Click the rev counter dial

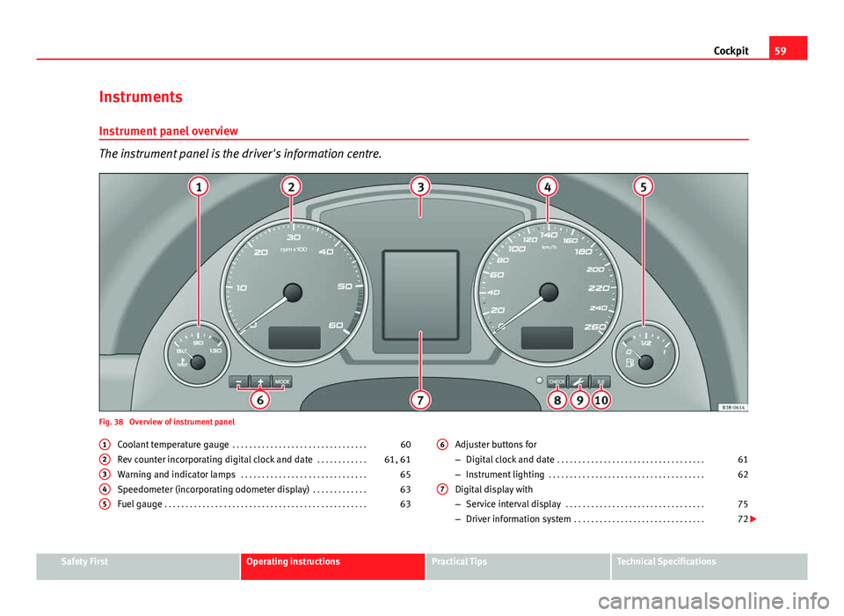click(294, 294)
